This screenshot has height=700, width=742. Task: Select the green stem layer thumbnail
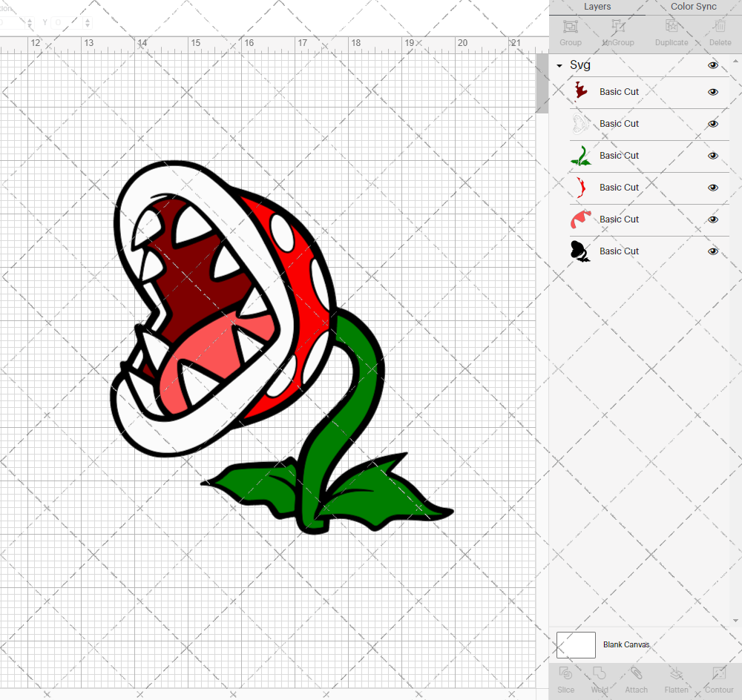581,156
